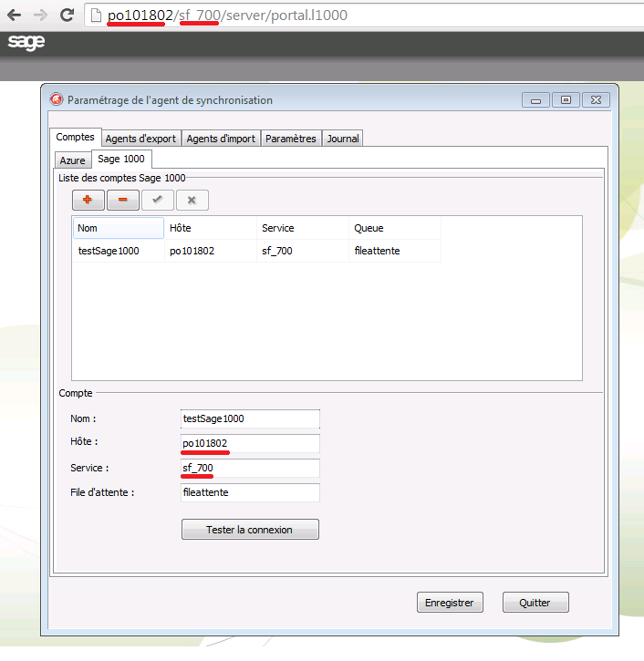The height and width of the screenshot is (661, 644).
Task: Click the browser address bar URL
Action: [227, 15]
